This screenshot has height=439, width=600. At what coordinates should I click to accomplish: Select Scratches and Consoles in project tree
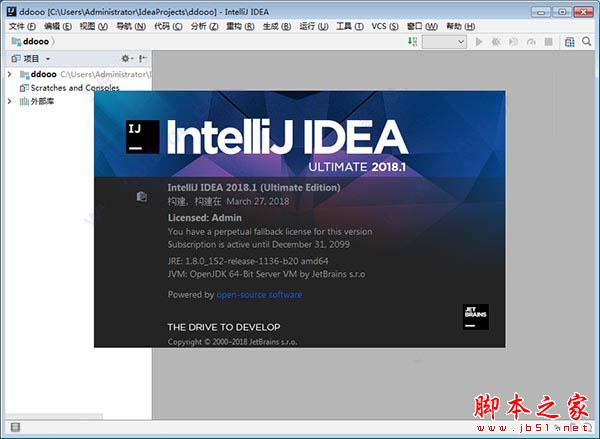click(x=79, y=88)
